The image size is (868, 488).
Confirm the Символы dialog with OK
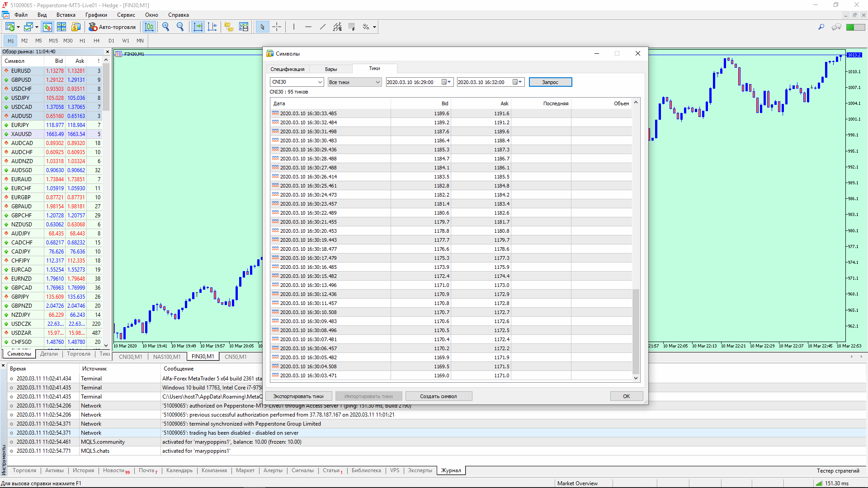point(626,396)
